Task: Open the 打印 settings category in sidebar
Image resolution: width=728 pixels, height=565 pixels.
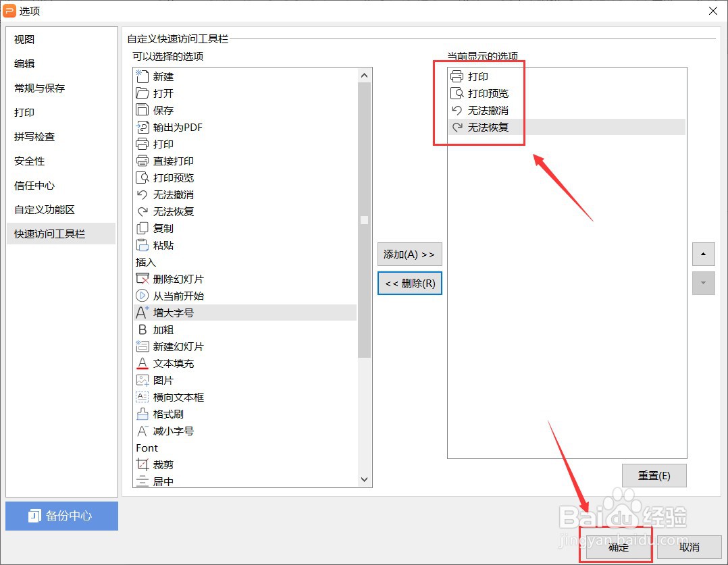Action: (61, 112)
